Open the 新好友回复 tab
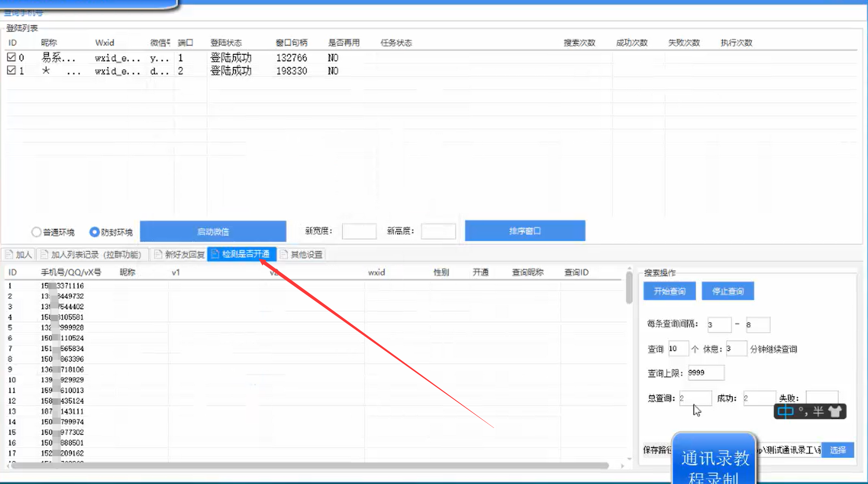Image resolution: width=868 pixels, height=484 pixels. point(180,254)
